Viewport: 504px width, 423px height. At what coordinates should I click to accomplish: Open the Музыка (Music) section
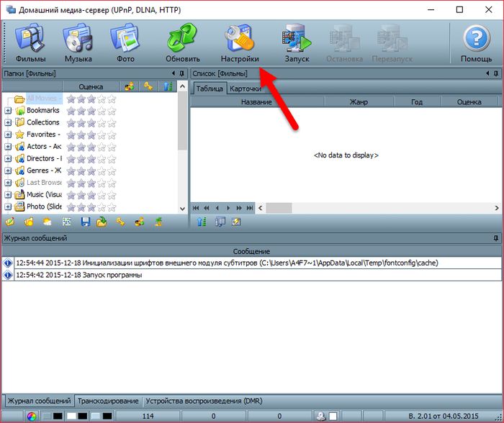click(78, 43)
